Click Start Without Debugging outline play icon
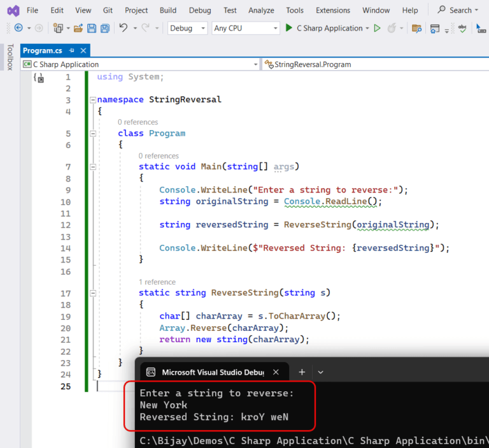 pyautogui.click(x=377, y=28)
